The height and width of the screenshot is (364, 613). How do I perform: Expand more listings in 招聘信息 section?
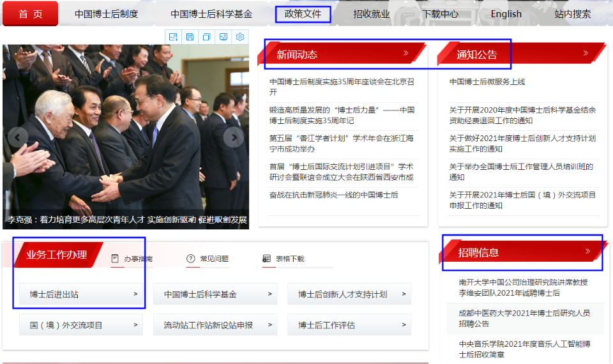click(588, 252)
